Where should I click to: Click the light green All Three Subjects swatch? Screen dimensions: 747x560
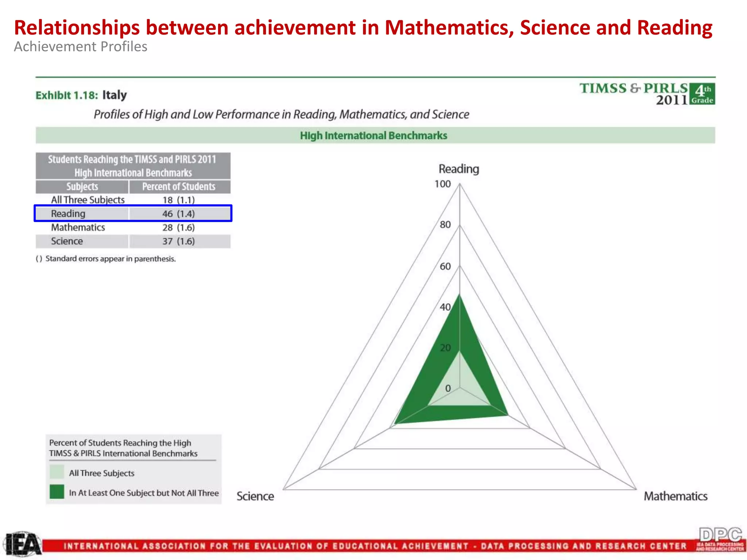[57, 472]
